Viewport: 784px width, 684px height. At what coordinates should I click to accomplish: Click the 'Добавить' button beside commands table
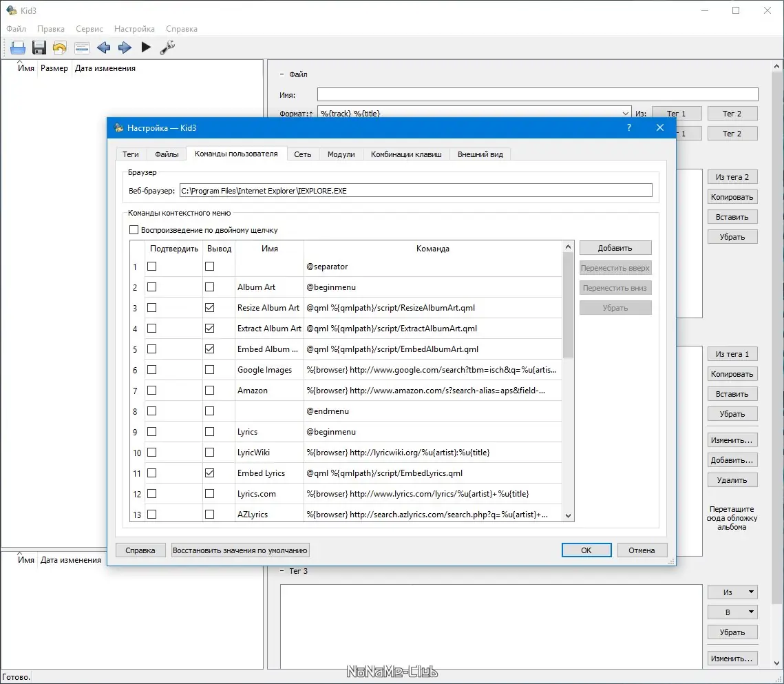[x=615, y=248]
